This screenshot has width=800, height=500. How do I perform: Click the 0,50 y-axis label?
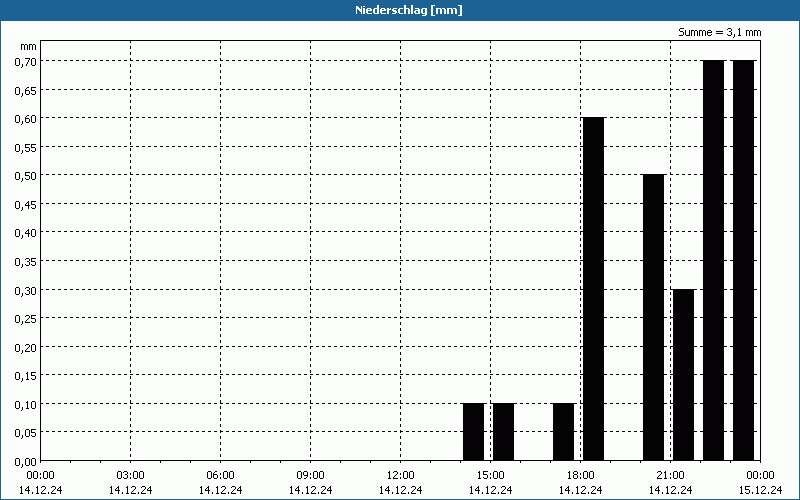[x=25, y=176]
